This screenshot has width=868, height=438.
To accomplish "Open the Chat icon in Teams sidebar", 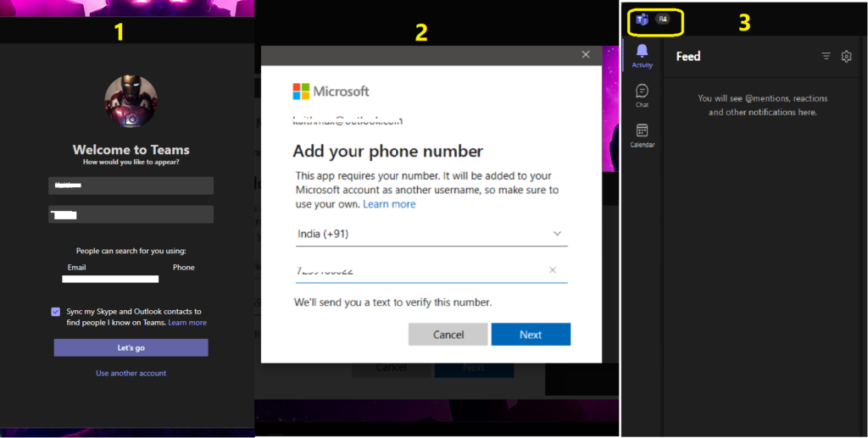I will (x=643, y=96).
